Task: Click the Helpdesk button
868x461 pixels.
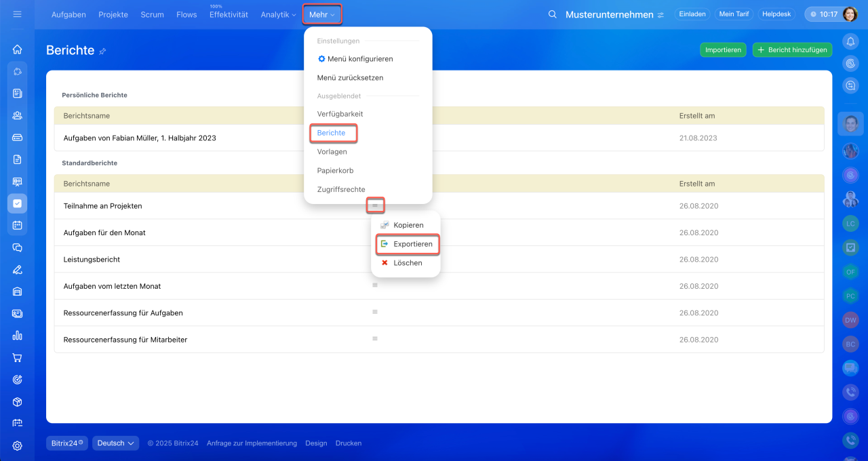Action: [x=776, y=14]
